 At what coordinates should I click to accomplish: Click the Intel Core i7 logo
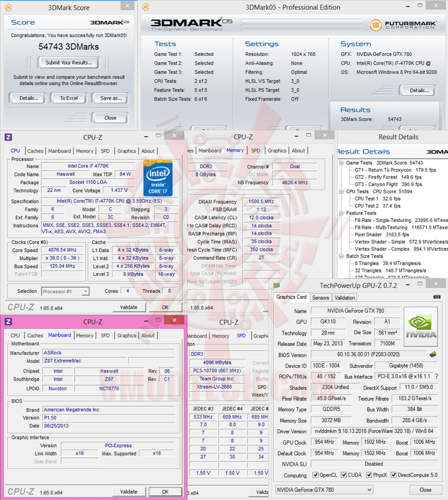(x=158, y=178)
